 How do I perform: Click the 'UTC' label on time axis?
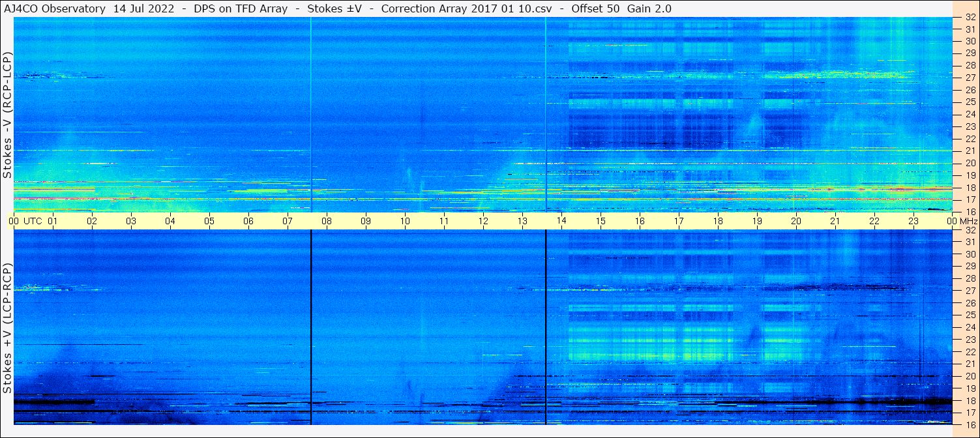point(33,221)
